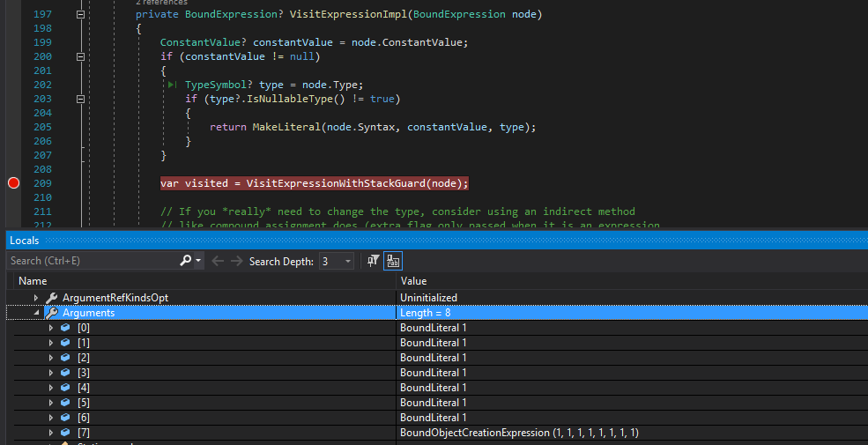Collapse the VisitExpressionImpl method at line 197

pos(80,14)
